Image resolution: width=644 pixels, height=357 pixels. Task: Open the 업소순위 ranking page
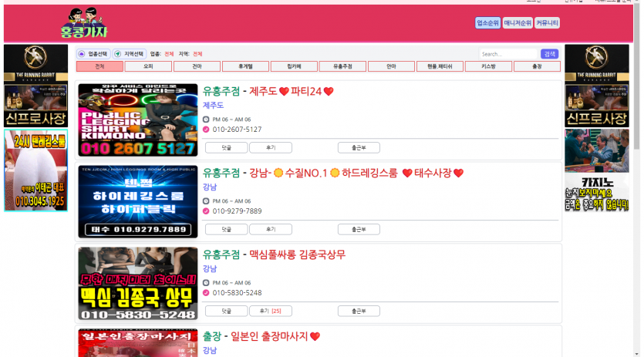point(487,23)
